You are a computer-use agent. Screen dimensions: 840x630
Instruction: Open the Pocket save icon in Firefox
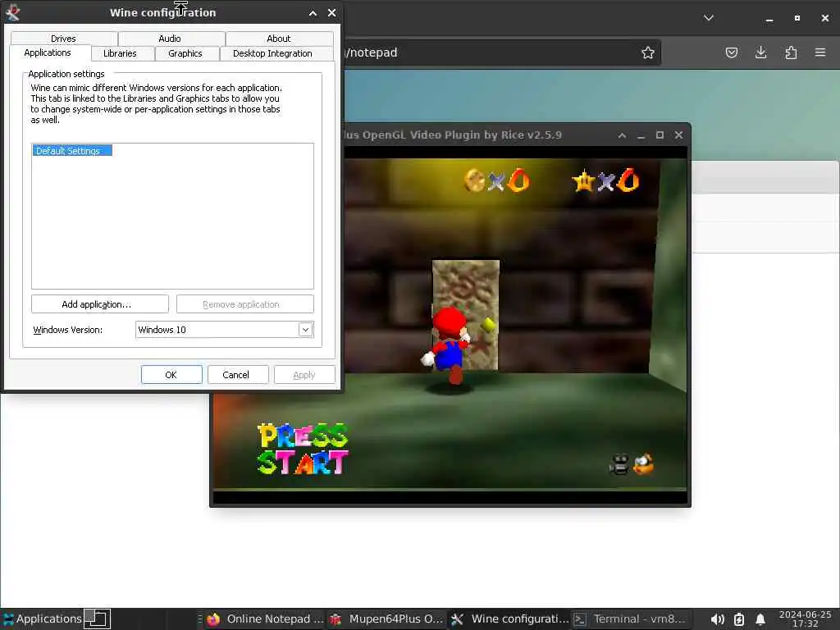(x=731, y=52)
